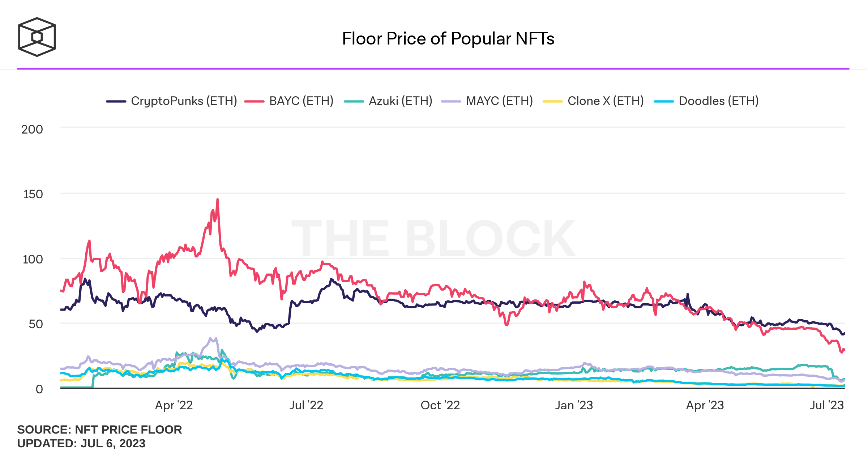Select the Apr '23 x-axis label
Screen dimensions: 868x456
click(705, 405)
